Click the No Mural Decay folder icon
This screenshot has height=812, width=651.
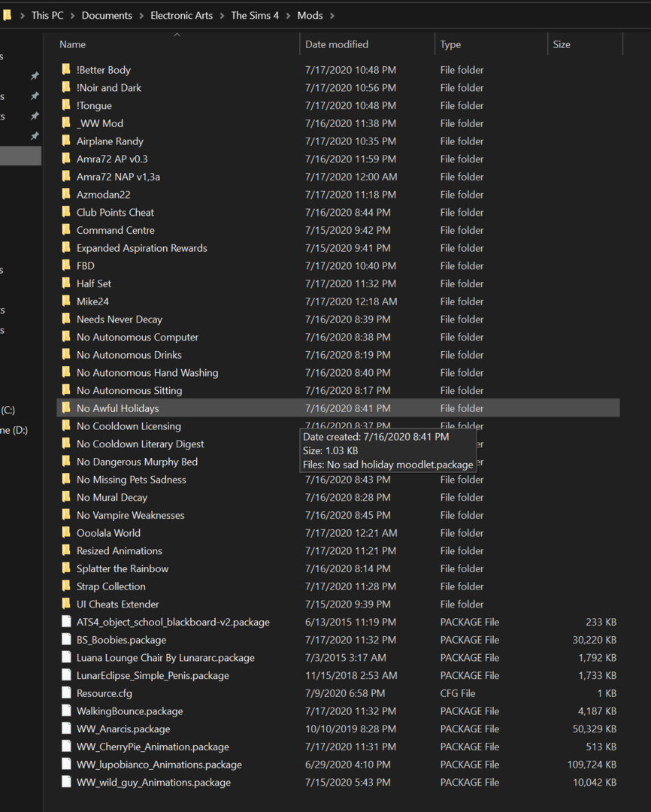coord(65,497)
